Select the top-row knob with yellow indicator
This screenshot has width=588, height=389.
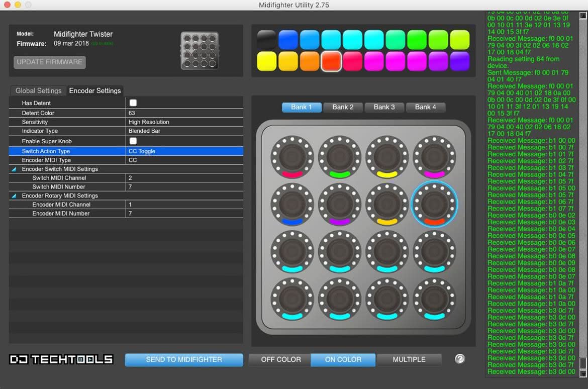click(386, 157)
